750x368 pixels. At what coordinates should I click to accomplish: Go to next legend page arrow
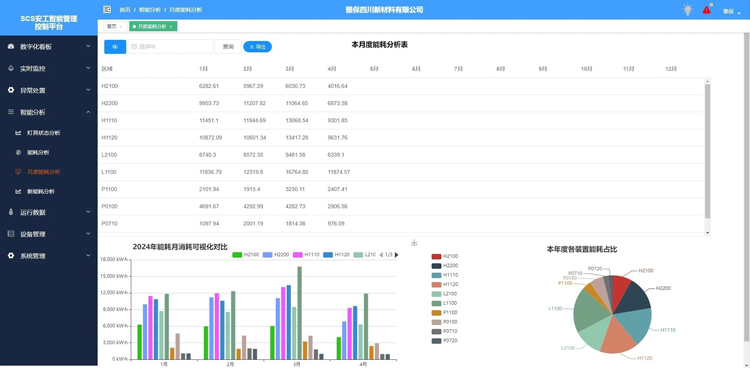[396, 255]
